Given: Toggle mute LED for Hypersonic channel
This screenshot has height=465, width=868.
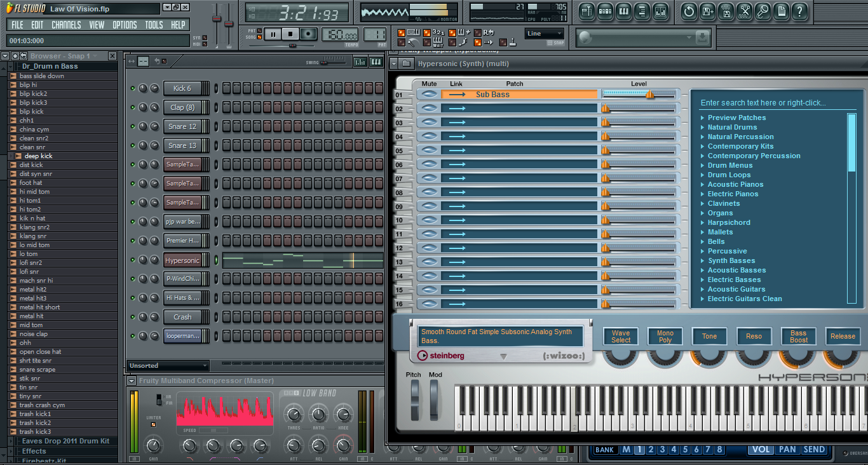Looking at the screenshot, I should point(133,260).
